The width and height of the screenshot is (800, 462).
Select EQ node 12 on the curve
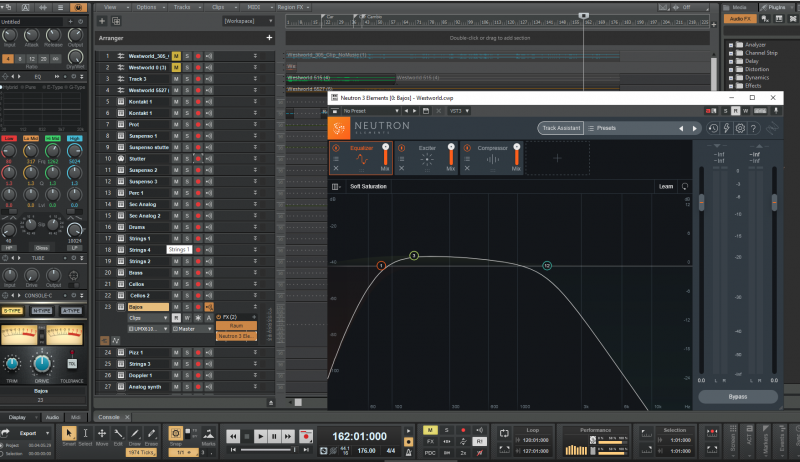click(x=547, y=266)
